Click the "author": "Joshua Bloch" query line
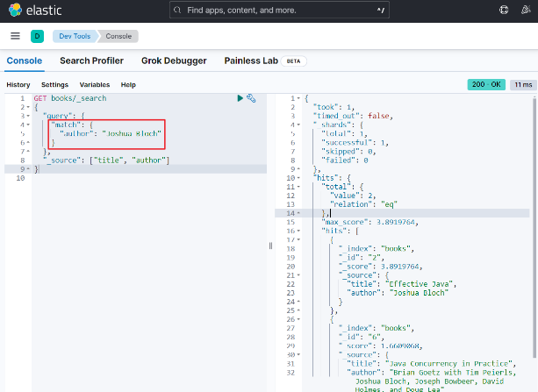The height and width of the screenshot is (392, 538). 110,133
